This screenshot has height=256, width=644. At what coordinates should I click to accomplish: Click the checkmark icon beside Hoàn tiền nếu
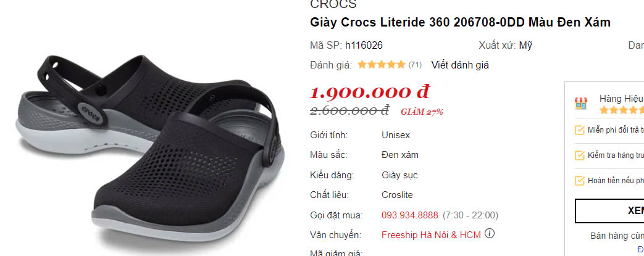(x=580, y=181)
